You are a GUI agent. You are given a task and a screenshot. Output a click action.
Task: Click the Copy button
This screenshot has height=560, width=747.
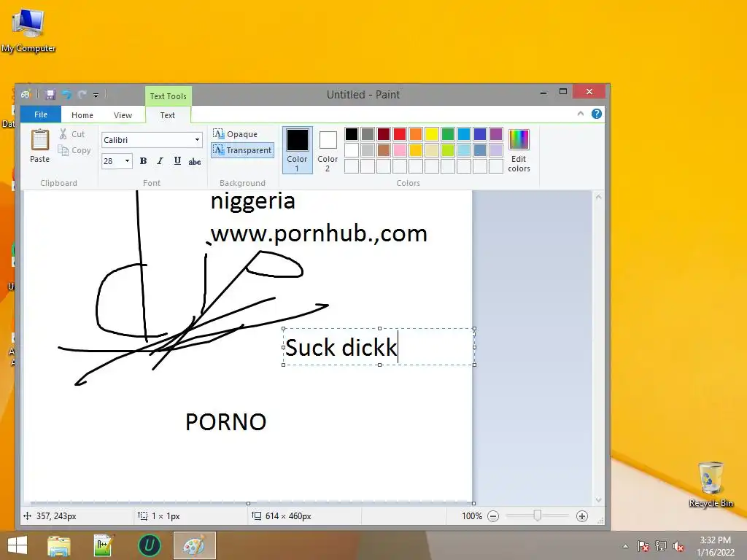[x=74, y=150]
